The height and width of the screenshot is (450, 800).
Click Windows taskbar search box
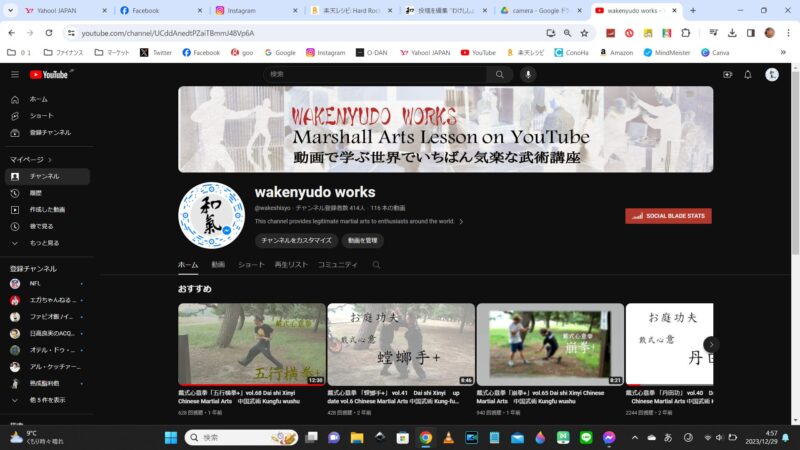pos(241,437)
